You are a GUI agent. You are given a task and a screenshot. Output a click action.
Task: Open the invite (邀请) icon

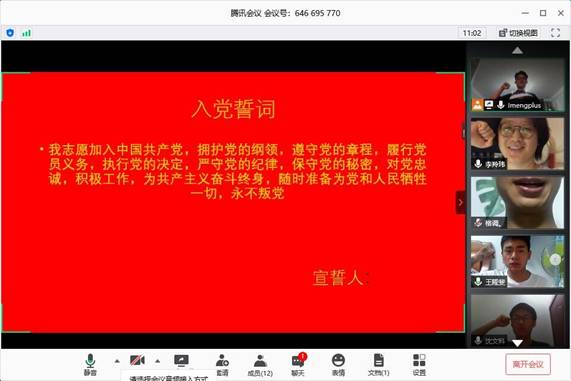[222, 365]
